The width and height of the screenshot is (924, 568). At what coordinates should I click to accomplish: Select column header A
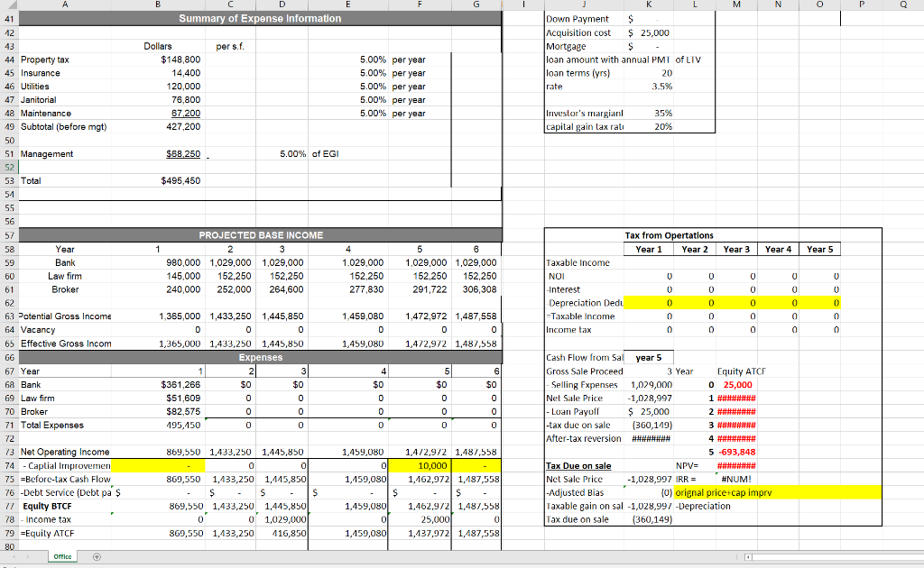(63, 5)
